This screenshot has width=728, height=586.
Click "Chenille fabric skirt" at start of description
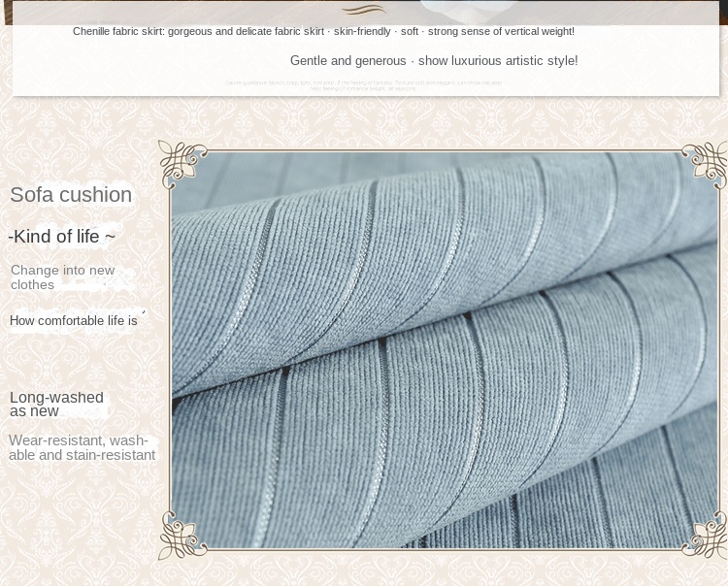tap(117, 32)
